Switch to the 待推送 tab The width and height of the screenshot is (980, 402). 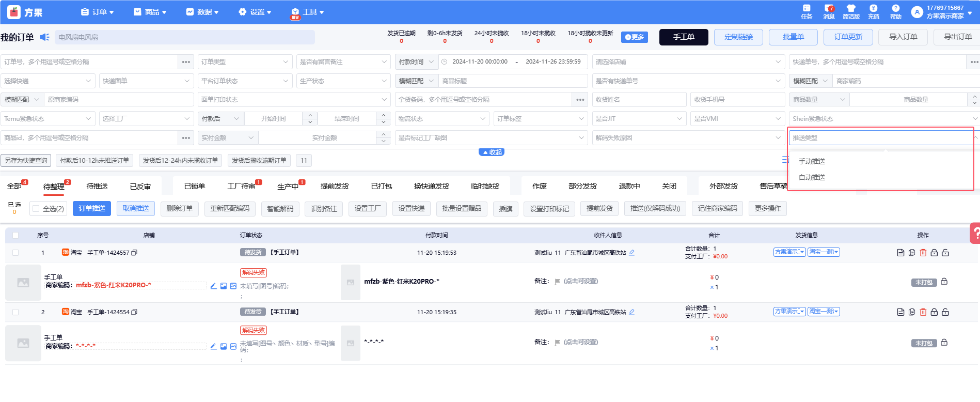coord(97,186)
